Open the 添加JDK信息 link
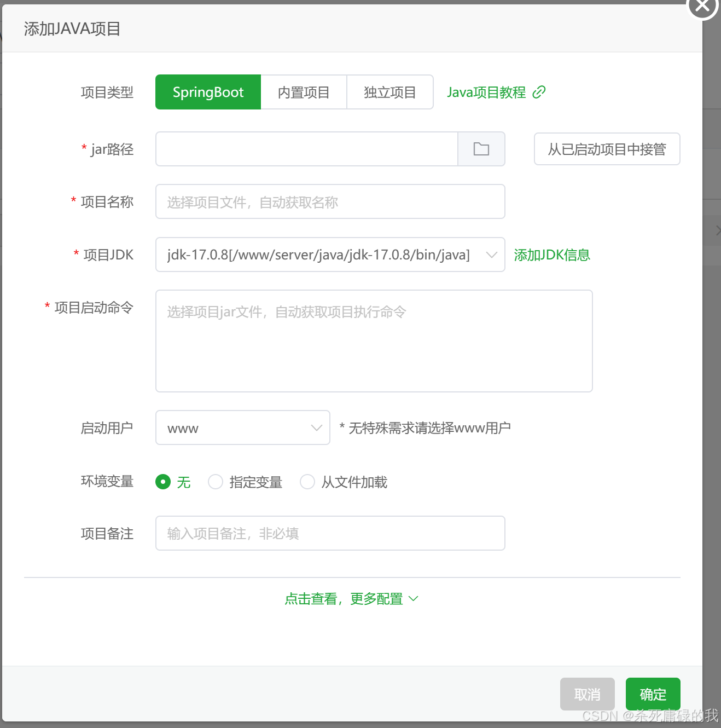 pyautogui.click(x=551, y=255)
